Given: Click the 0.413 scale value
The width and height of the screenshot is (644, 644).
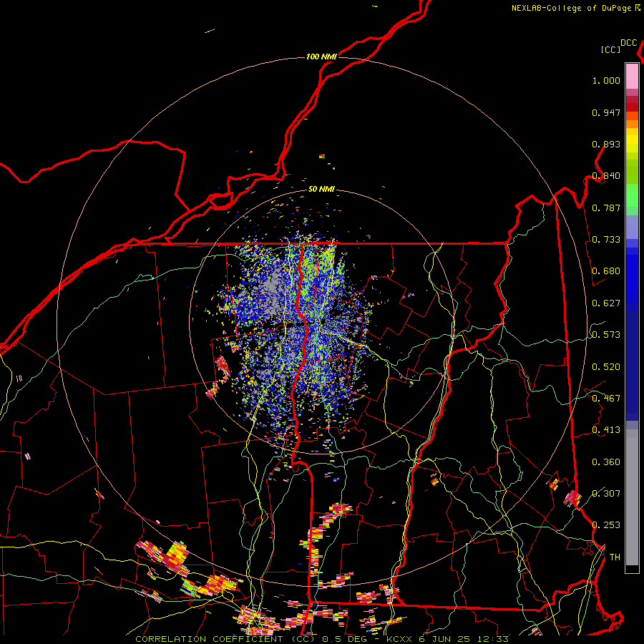Looking at the screenshot, I should pyautogui.click(x=606, y=430).
